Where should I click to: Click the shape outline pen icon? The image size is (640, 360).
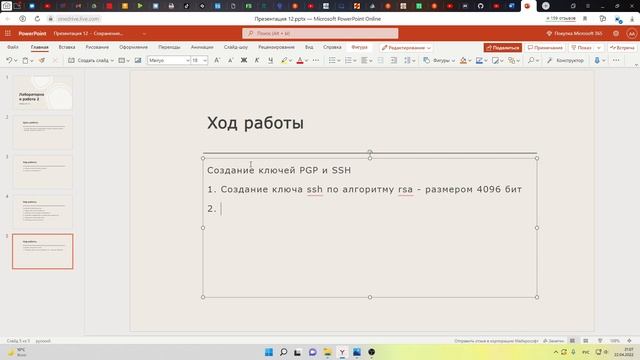click(x=479, y=60)
